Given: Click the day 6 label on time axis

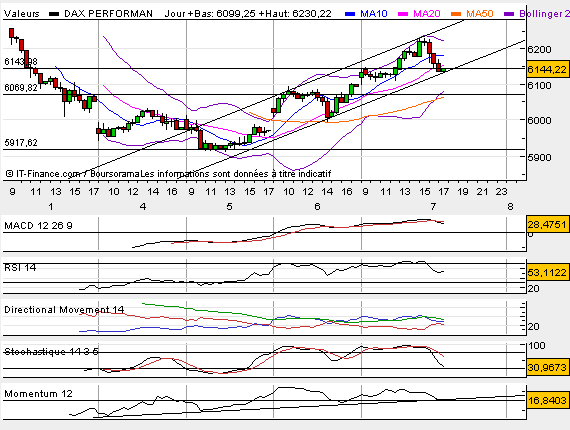Looking at the screenshot, I should pyautogui.click(x=317, y=207).
